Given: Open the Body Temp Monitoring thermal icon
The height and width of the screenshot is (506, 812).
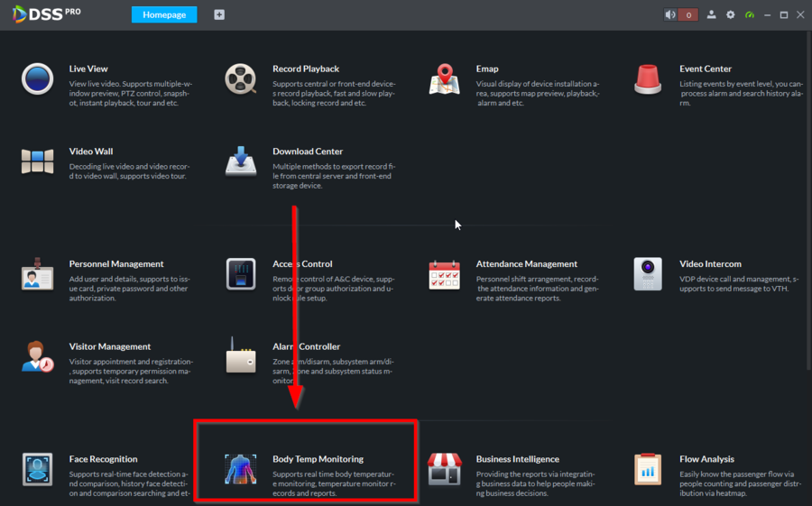Looking at the screenshot, I should (241, 469).
